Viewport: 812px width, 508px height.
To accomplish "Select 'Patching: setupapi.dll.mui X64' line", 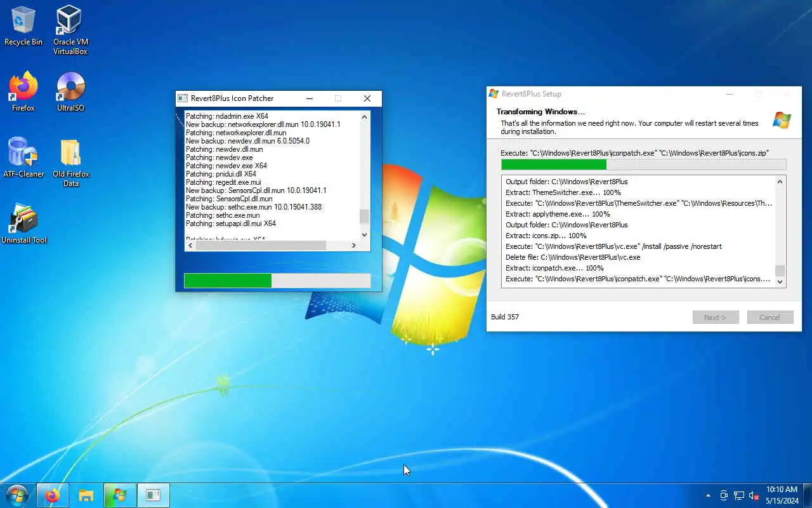I will coord(231,224).
